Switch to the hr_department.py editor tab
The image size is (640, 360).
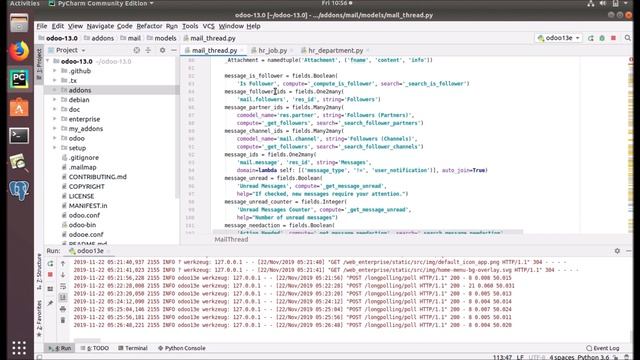[336, 50]
